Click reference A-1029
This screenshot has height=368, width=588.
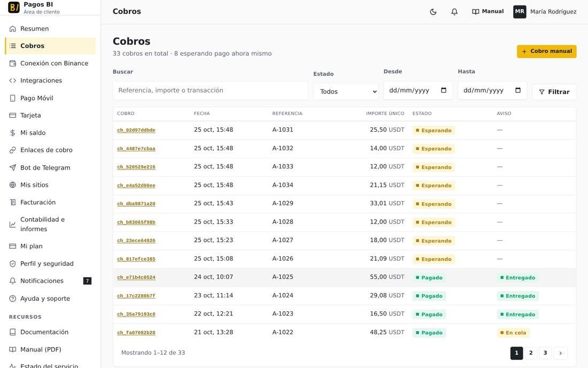pyautogui.click(x=283, y=203)
